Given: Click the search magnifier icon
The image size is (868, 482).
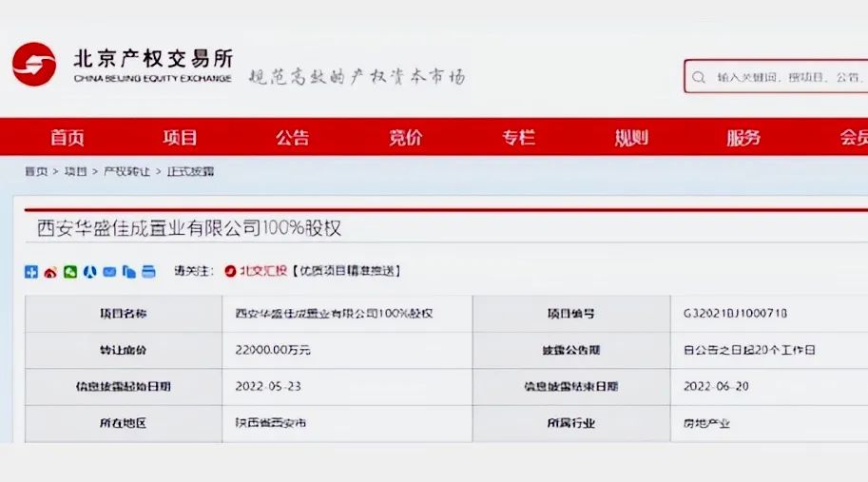Looking at the screenshot, I should coord(699,77).
